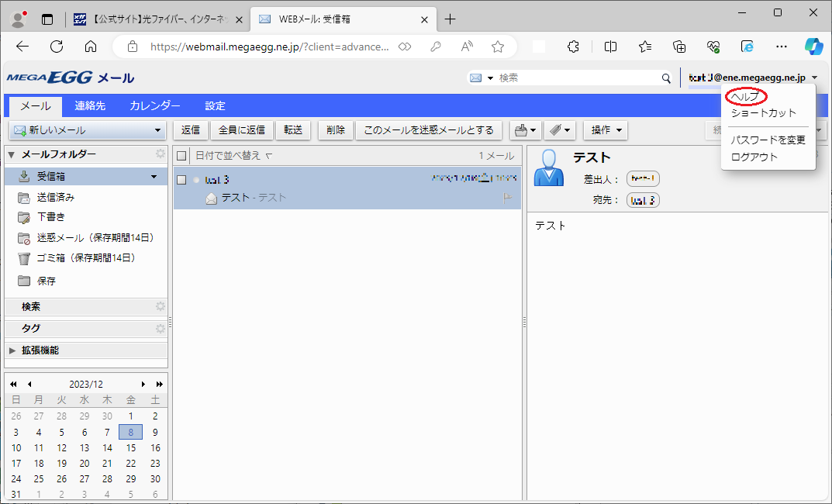Expand the 操作 actions dropdown
This screenshot has width=832, height=504.
606,130
